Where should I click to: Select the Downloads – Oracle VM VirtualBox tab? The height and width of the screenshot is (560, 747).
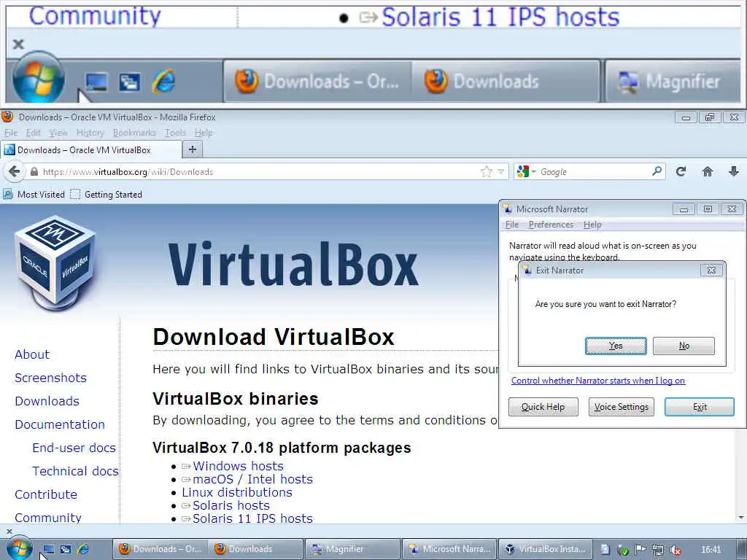pos(90,150)
